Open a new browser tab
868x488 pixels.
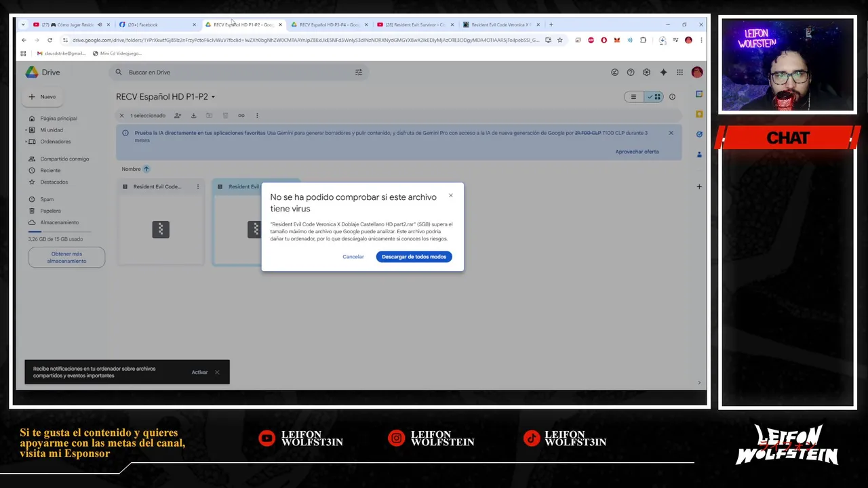coord(551,25)
